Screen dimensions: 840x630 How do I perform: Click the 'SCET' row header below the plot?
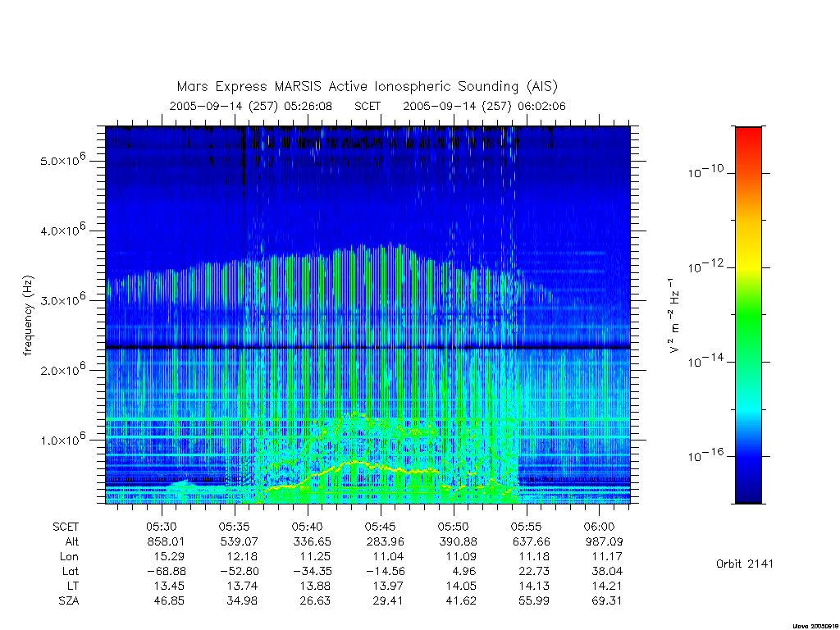66,527
